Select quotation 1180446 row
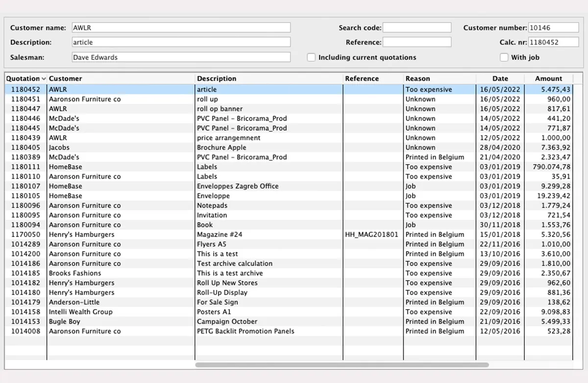Image resolution: width=588 pixels, height=383 pixels. pos(289,119)
